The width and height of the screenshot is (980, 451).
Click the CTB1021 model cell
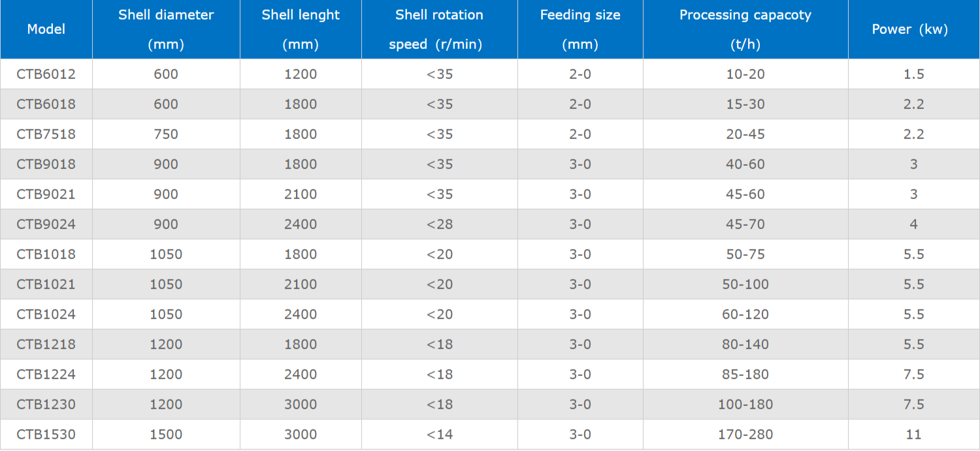point(46,285)
